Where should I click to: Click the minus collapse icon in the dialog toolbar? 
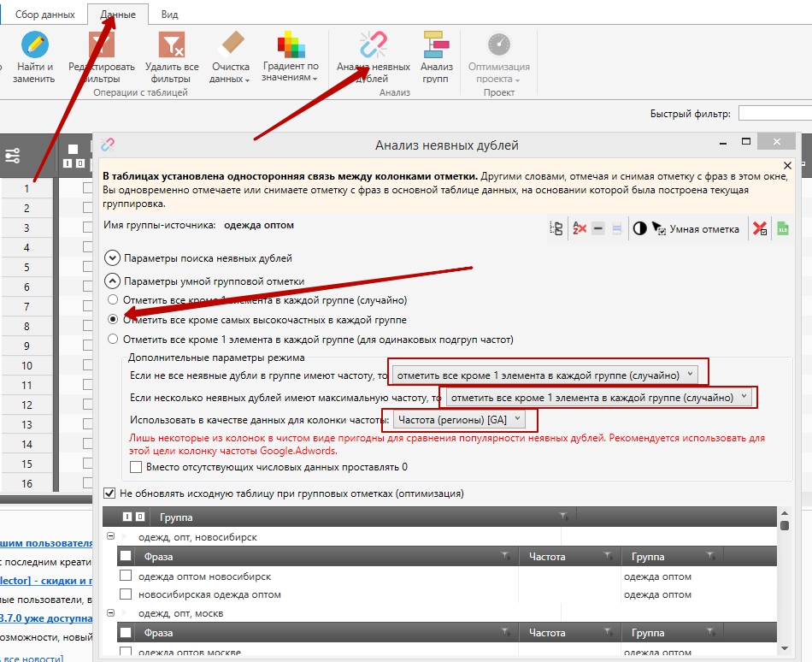coord(597,228)
